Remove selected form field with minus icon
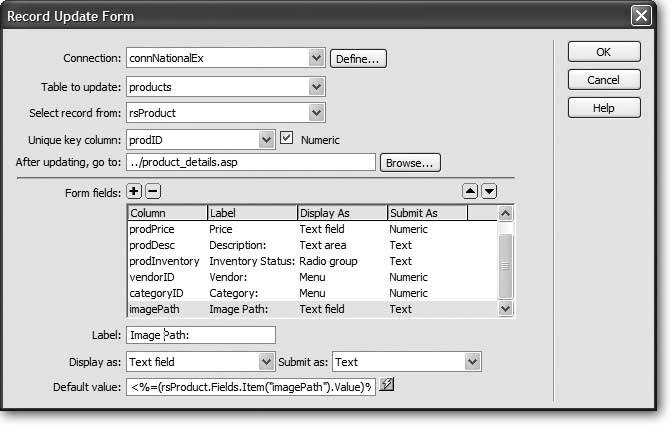The image size is (672, 426). point(152,191)
